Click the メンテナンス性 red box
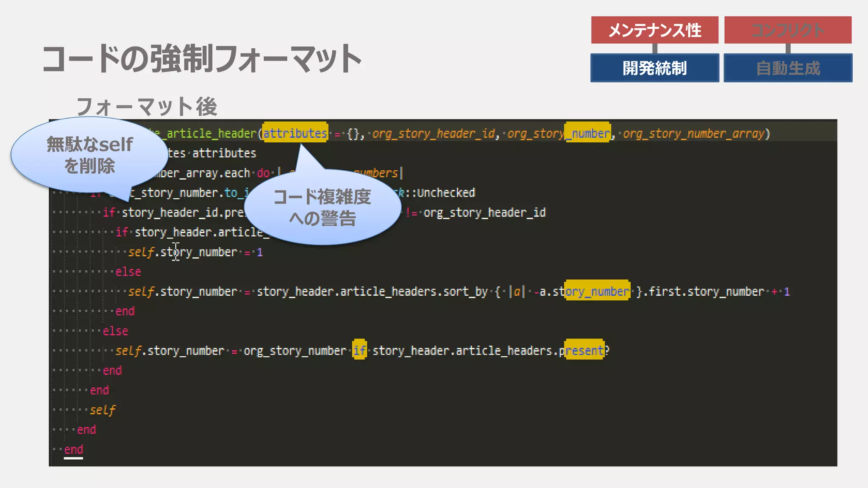Screen dimensions: 868x488 tap(654, 30)
